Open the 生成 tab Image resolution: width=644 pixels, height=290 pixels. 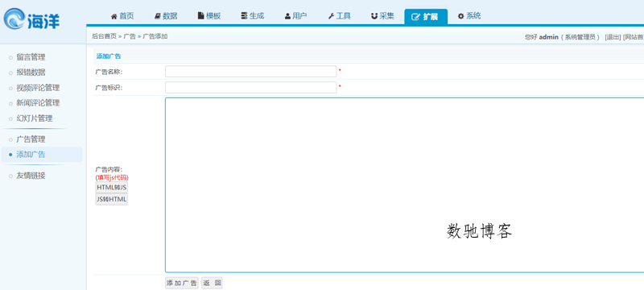pyautogui.click(x=253, y=16)
